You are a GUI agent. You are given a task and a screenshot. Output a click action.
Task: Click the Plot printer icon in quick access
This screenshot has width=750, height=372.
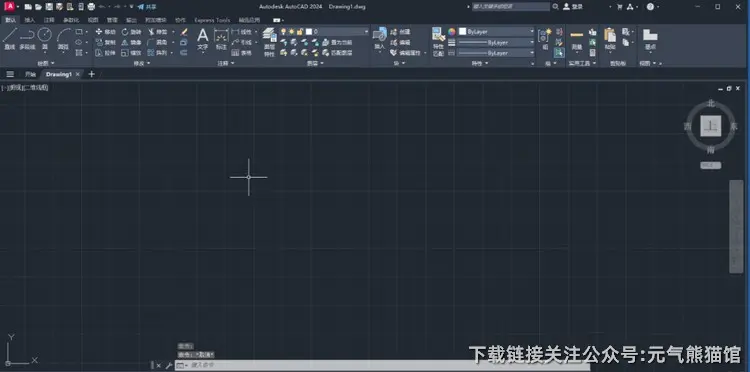[x=91, y=7]
